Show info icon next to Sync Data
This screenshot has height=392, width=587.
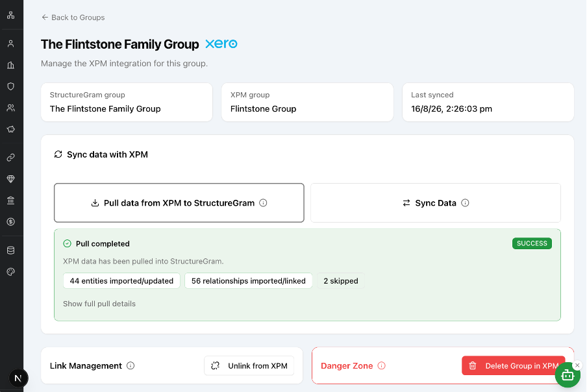click(465, 202)
